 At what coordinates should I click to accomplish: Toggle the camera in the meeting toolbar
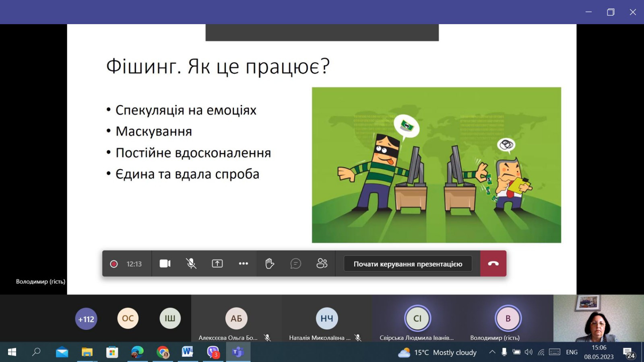point(165,263)
